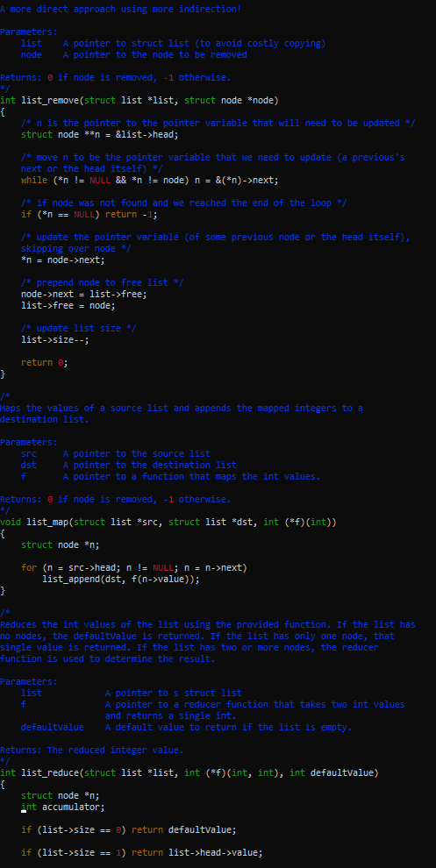Click the "struct node *n;" line inside list_map
This screenshot has width=436, height=868.
pyautogui.click(x=61, y=544)
